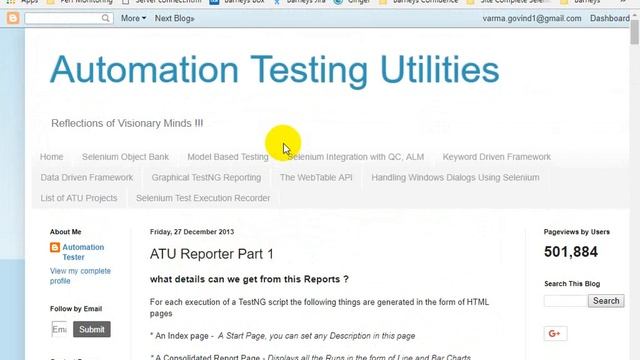Click the page vertical scrollbar thumb

pyautogui.click(x=634, y=32)
